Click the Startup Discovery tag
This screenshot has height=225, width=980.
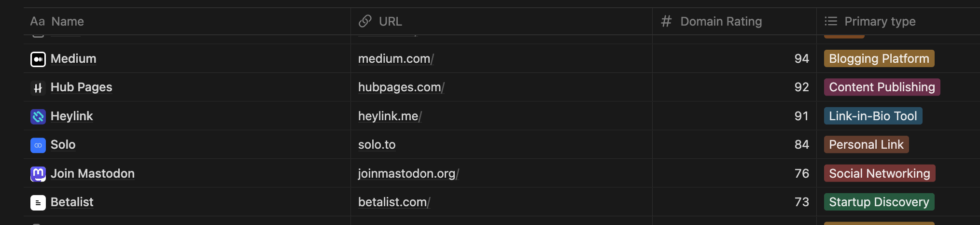pos(879,202)
